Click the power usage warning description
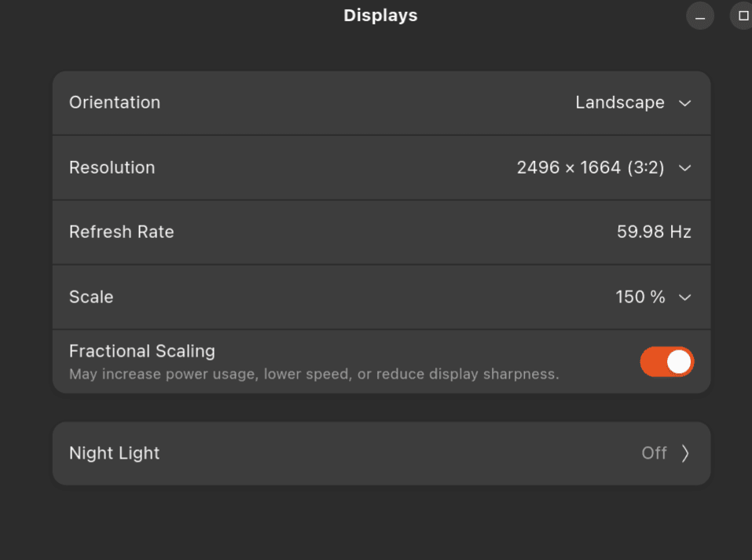Viewport: 752px width, 560px height. pyautogui.click(x=314, y=375)
